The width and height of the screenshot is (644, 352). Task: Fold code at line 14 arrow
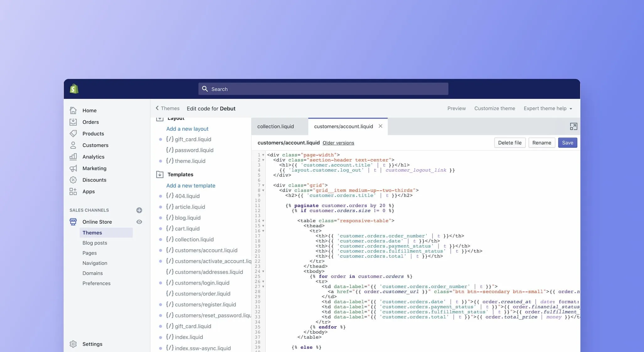[263, 221]
